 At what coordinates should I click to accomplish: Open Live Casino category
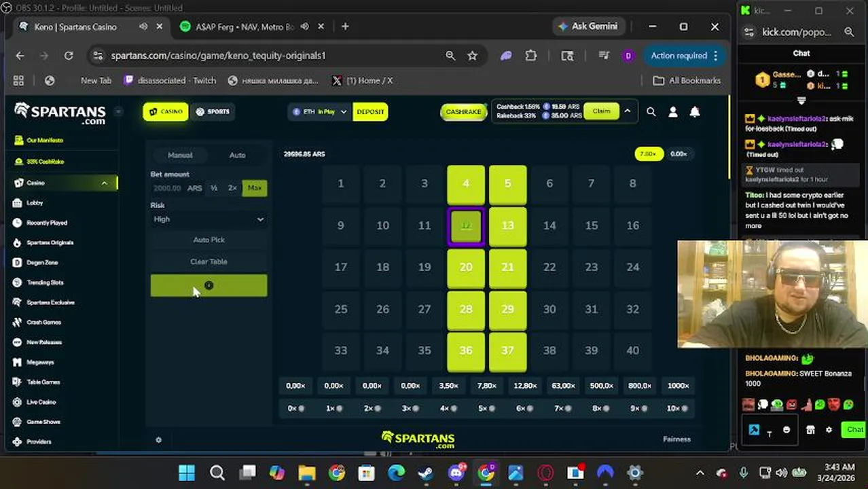pos(41,402)
